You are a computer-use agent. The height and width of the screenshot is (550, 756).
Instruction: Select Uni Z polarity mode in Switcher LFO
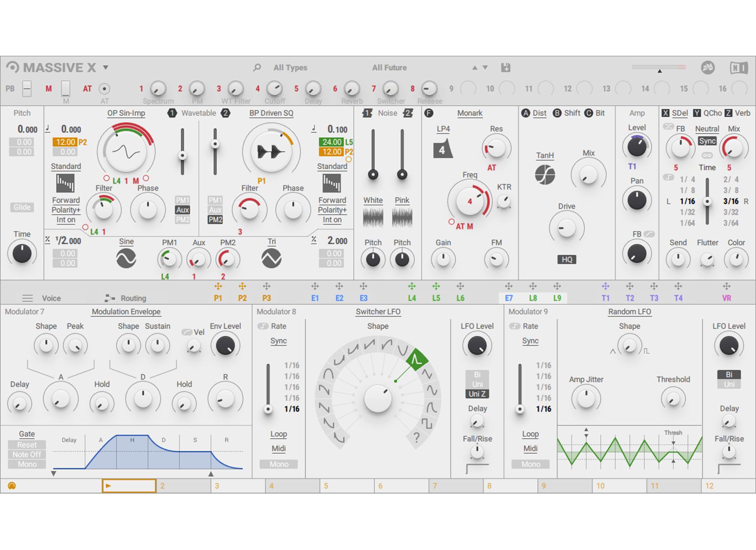click(477, 394)
